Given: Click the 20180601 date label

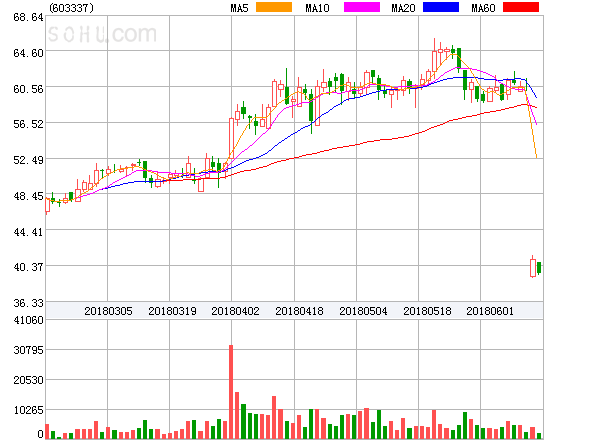Looking at the screenshot, I should 490,311.
